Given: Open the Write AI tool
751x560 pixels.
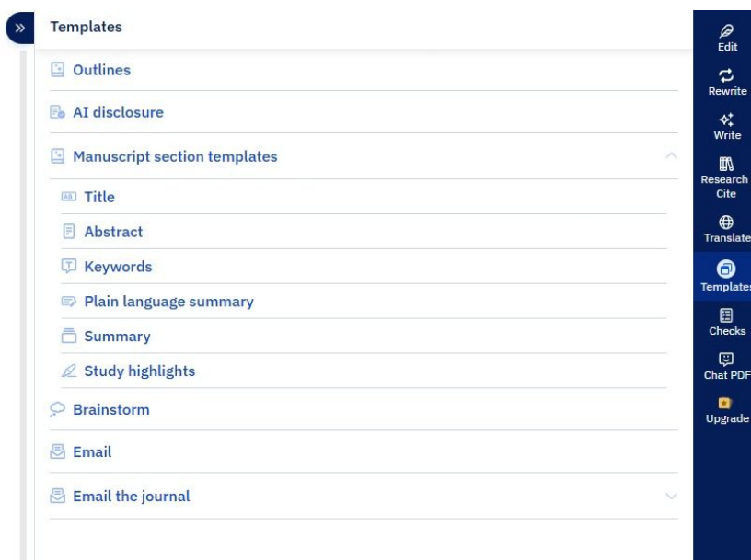Looking at the screenshot, I should pos(726,127).
